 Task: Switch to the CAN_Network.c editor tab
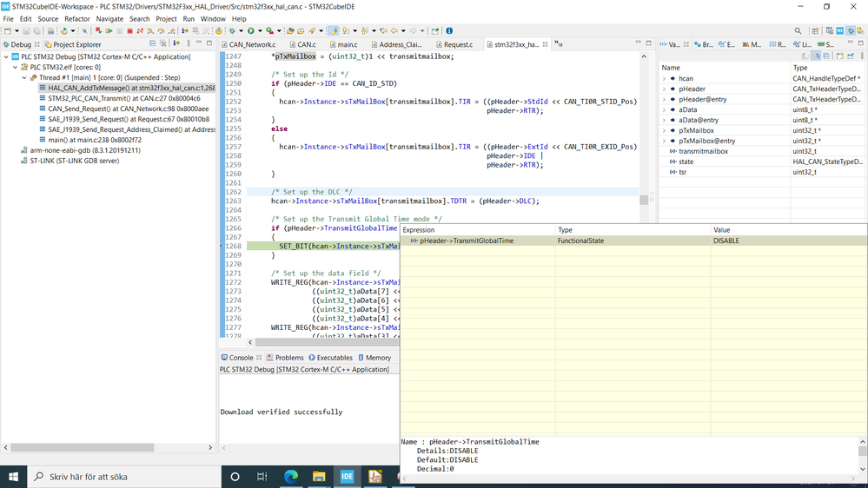tap(248, 44)
